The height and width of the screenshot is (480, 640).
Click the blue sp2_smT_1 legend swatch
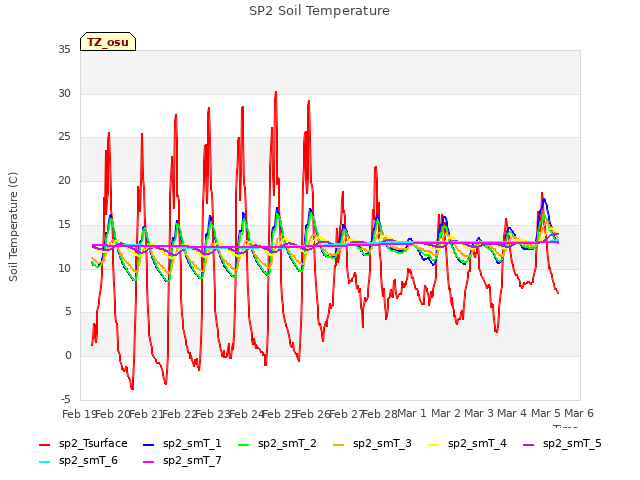(149, 444)
